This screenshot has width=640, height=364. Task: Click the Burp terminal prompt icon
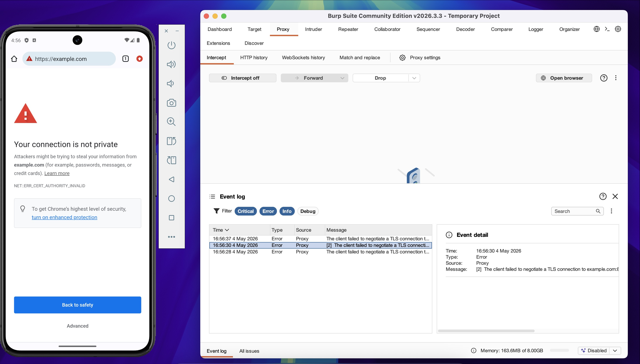[607, 29]
